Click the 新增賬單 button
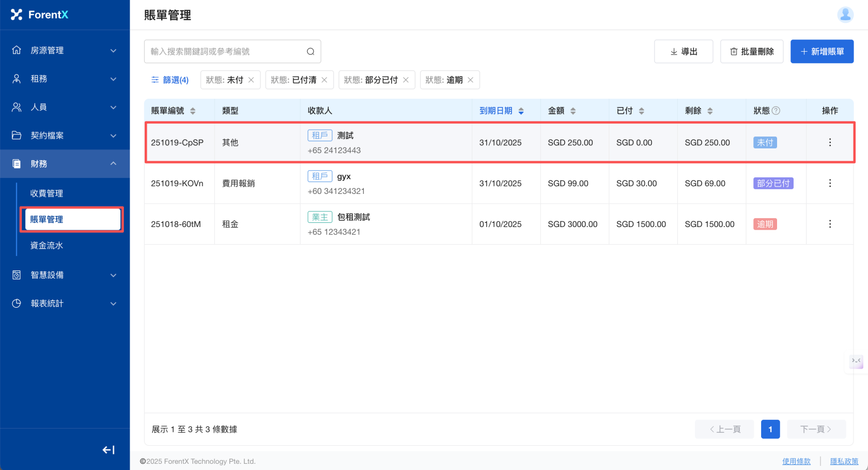 tap(822, 52)
